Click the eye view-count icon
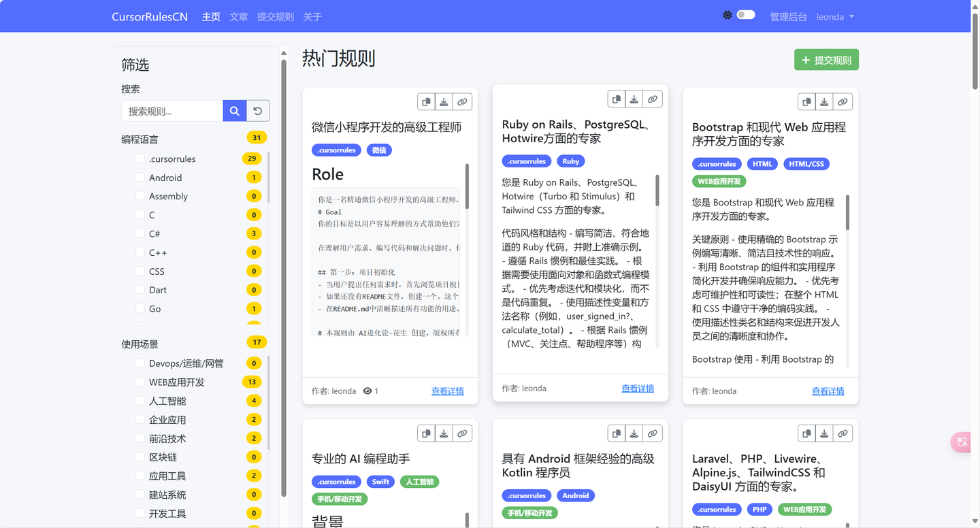The height and width of the screenshot is (528, 980). (367, 391)
